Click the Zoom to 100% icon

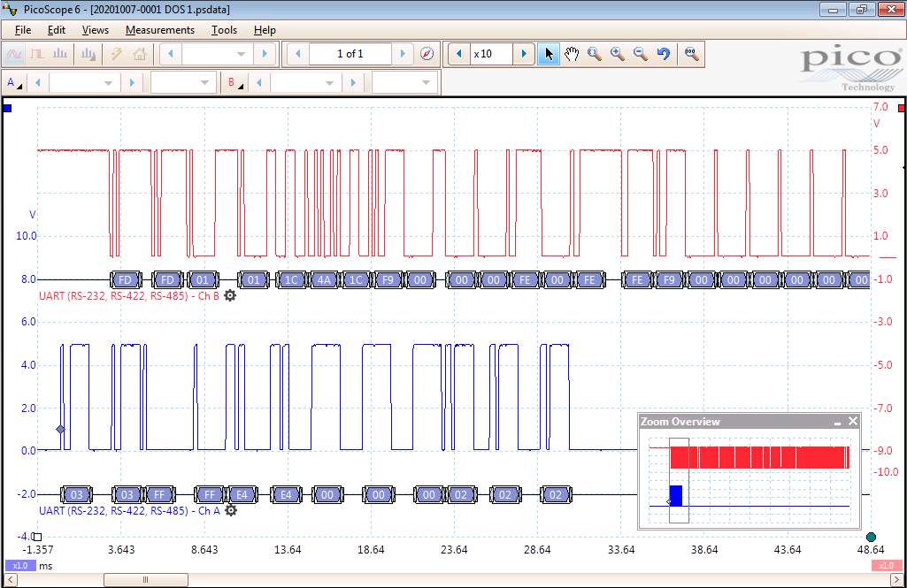pyautogui.click(x=691, y=54)
